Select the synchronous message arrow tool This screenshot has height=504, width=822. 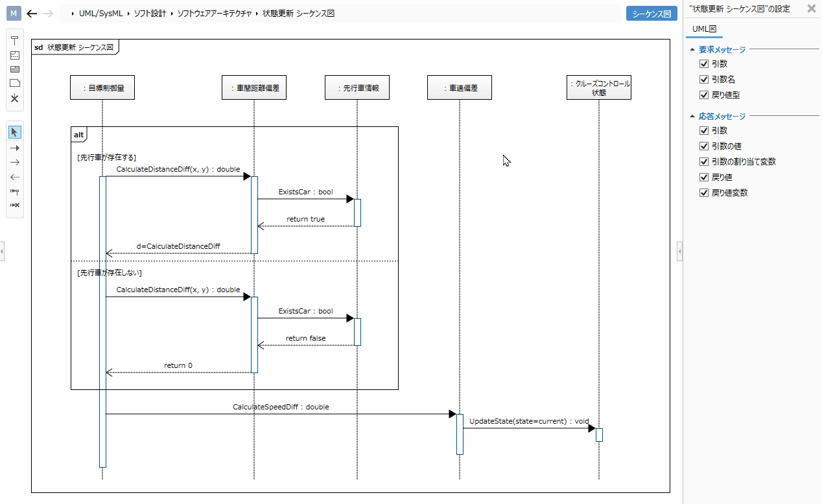tap(15, 148)
